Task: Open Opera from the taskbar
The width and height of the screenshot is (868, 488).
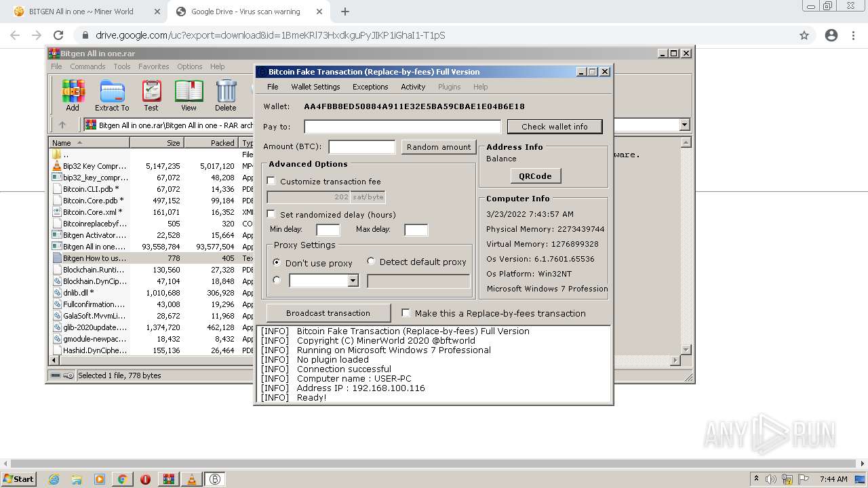Action: (145, 479)
